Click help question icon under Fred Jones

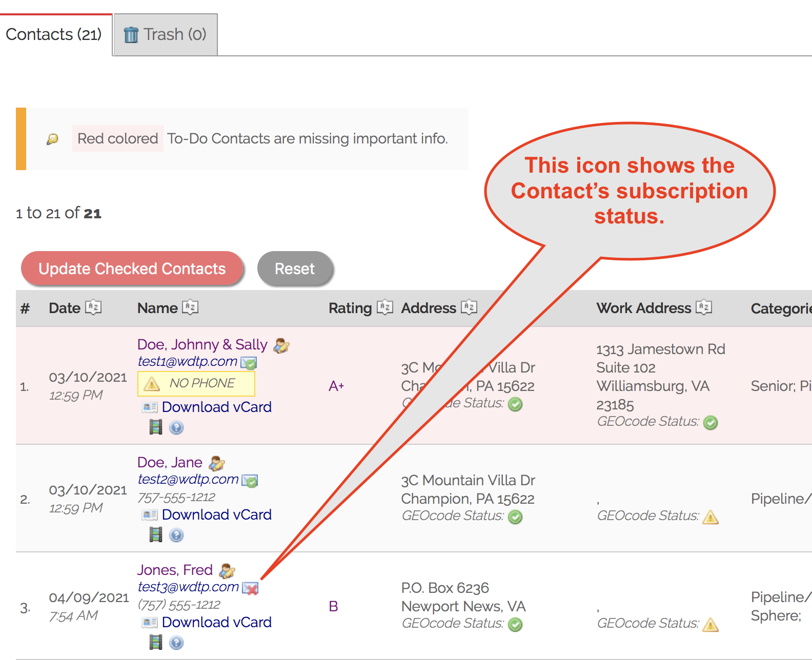pos(176,643)
